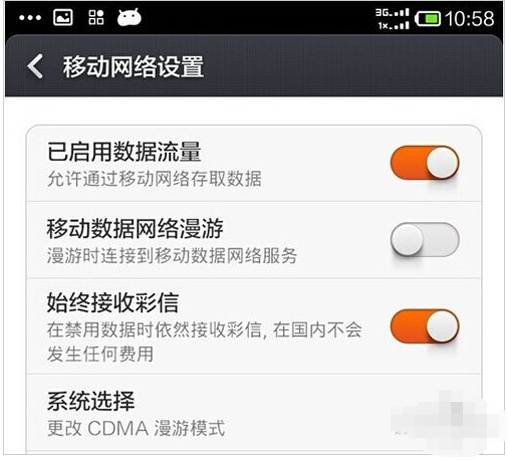Disable the 始终接收彩信 switch
Viewport: 507px width, 460px height.
point(425,326)
